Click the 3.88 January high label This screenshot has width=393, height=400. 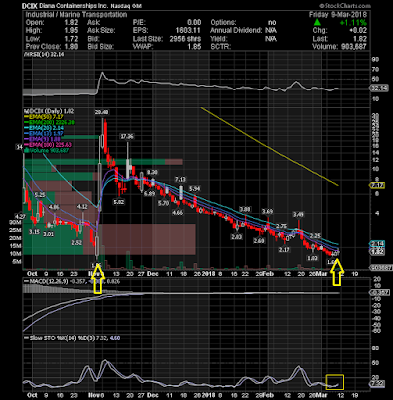pyautogui.click(x=245, y=209)
